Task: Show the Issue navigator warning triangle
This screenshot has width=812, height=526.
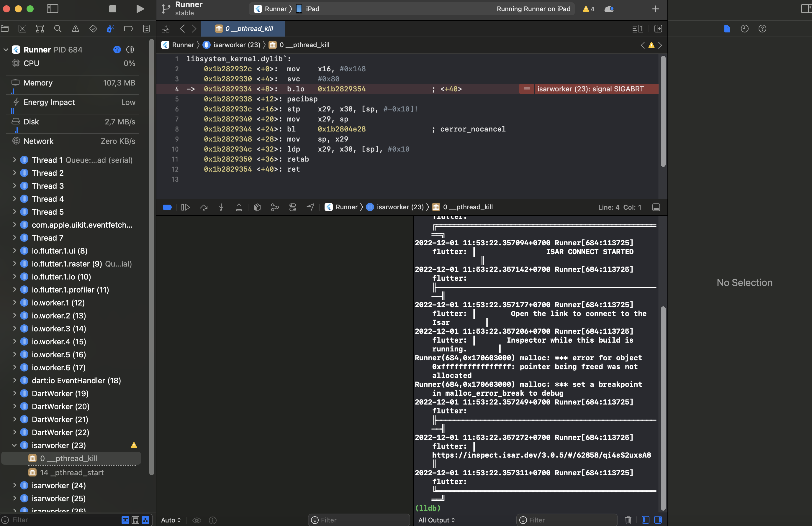Action: 76,29
